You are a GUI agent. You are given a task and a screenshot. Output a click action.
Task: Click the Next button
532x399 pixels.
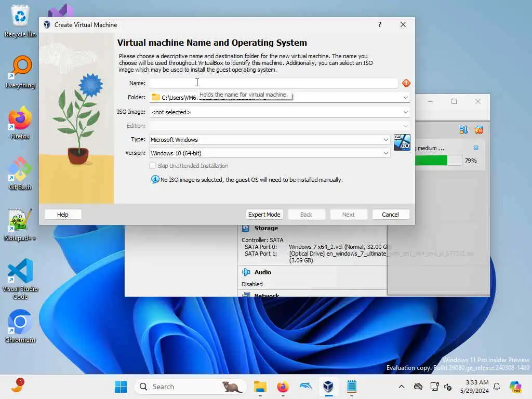(349, 215)
